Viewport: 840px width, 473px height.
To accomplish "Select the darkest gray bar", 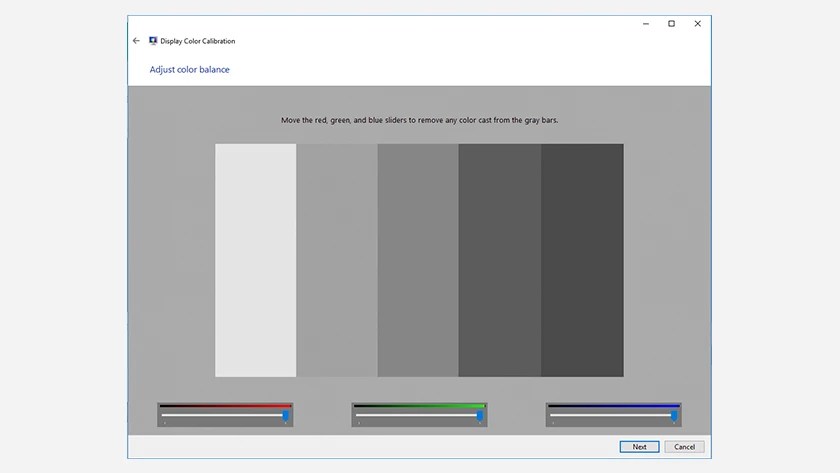I will pos(582,260).
